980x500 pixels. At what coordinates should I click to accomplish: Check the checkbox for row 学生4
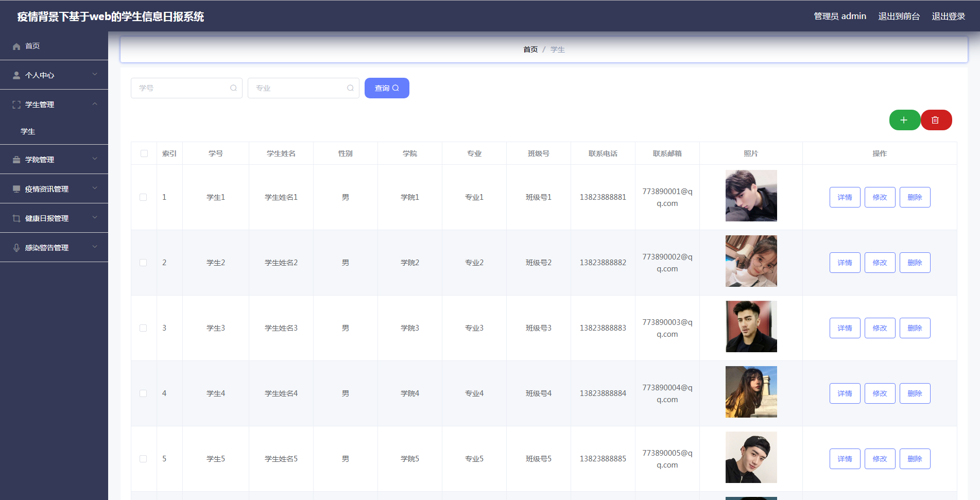point(143,393)
